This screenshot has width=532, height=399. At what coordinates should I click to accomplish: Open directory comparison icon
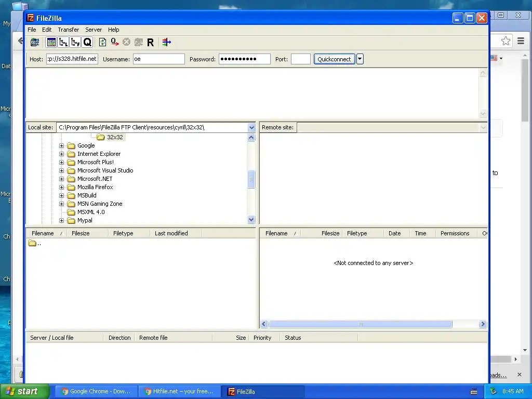point(167,42)
